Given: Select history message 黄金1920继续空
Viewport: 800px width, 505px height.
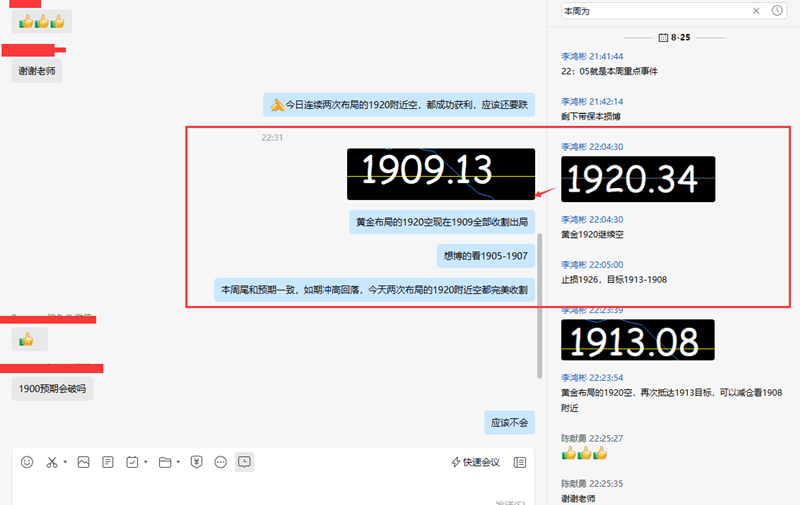Looking at the screenshot, I should click(592, 235).
